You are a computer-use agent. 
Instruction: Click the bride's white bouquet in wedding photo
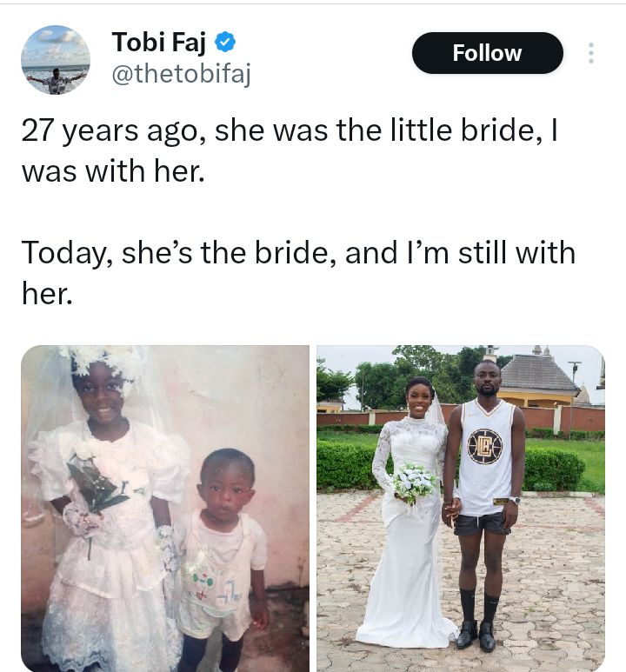(415, 481)
